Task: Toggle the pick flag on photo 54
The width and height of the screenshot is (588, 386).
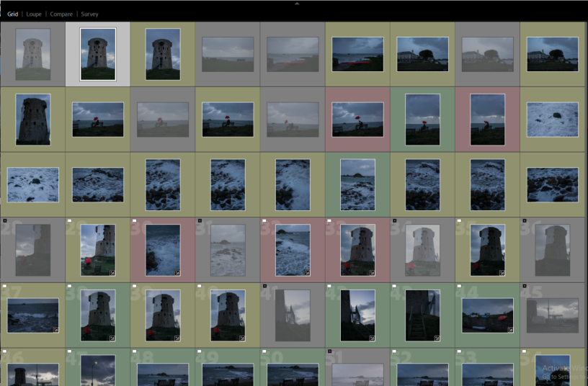Action: [x=525, y=351]
